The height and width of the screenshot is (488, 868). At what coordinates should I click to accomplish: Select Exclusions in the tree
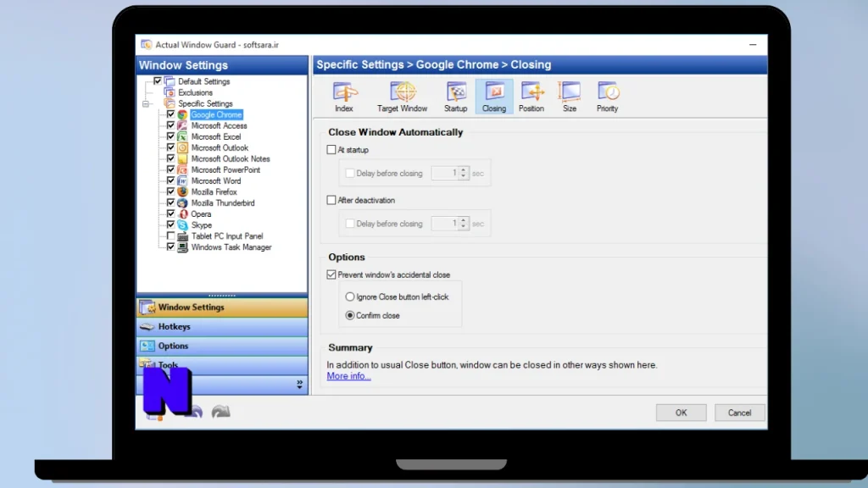(196, 92)
